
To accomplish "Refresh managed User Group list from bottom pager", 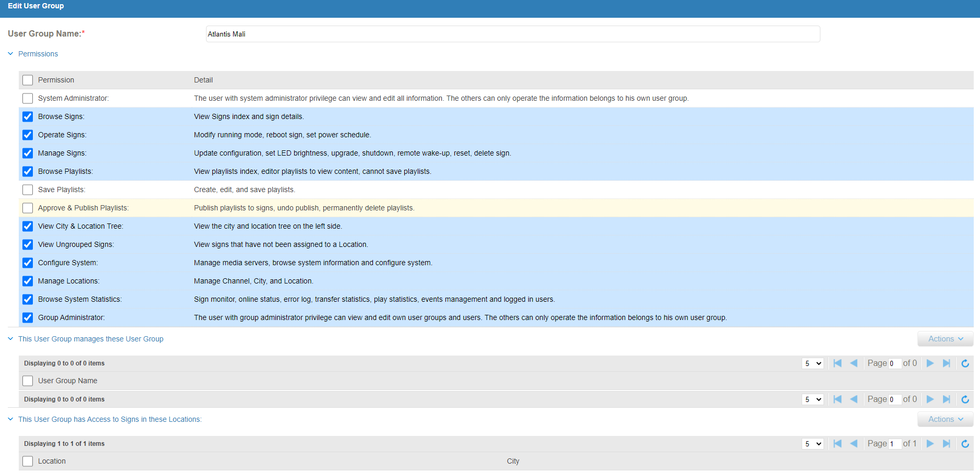I will tap(965, 399).
